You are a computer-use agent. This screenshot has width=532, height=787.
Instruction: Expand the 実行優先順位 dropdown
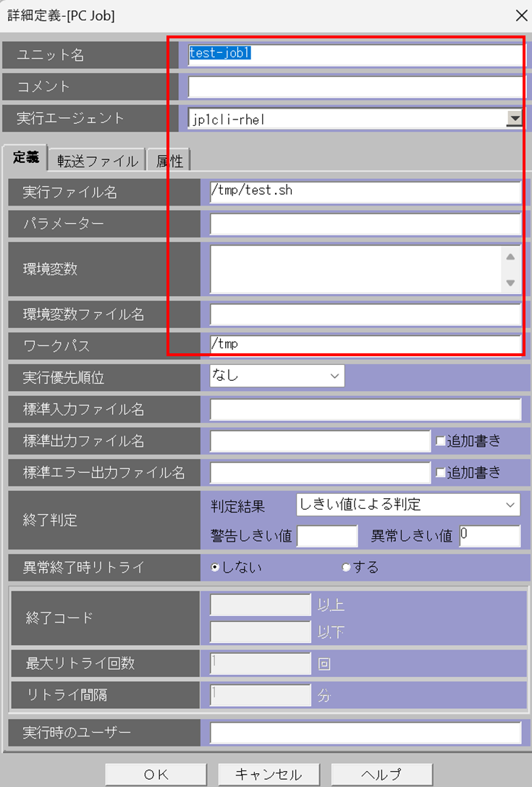277,376
